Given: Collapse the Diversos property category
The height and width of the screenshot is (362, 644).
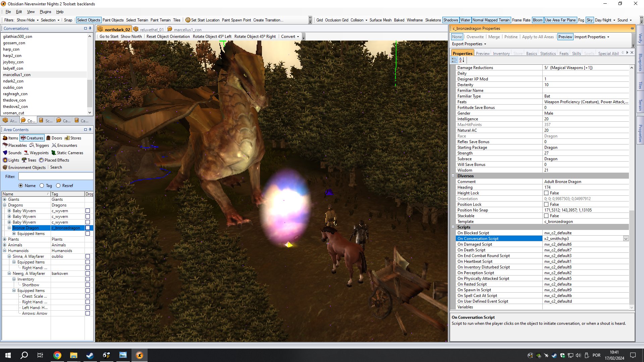Looking at the screenshot, I should pyautogui.click(x=453, y=176).
